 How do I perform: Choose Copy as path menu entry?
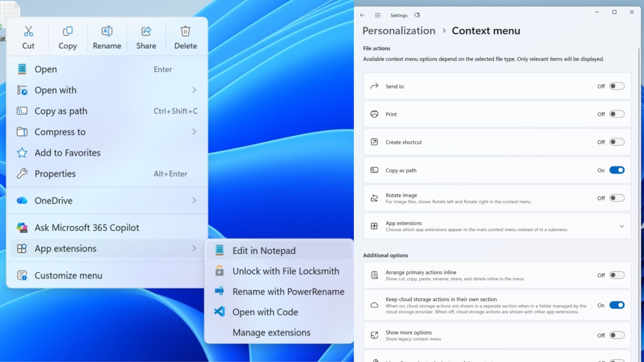pyautogui.click(x=107, y=111)
